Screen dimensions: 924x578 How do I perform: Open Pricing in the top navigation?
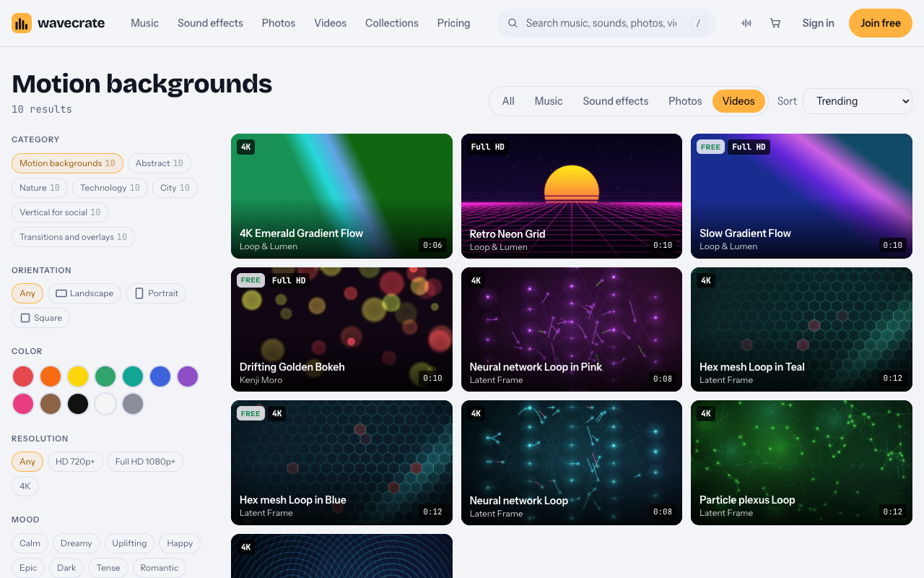[453, 23]
